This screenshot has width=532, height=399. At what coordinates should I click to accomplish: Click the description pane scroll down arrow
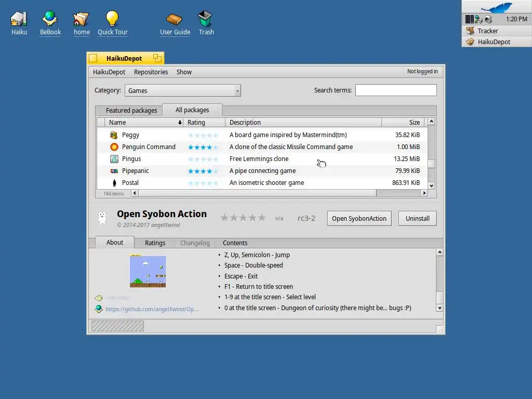point(440,308)
